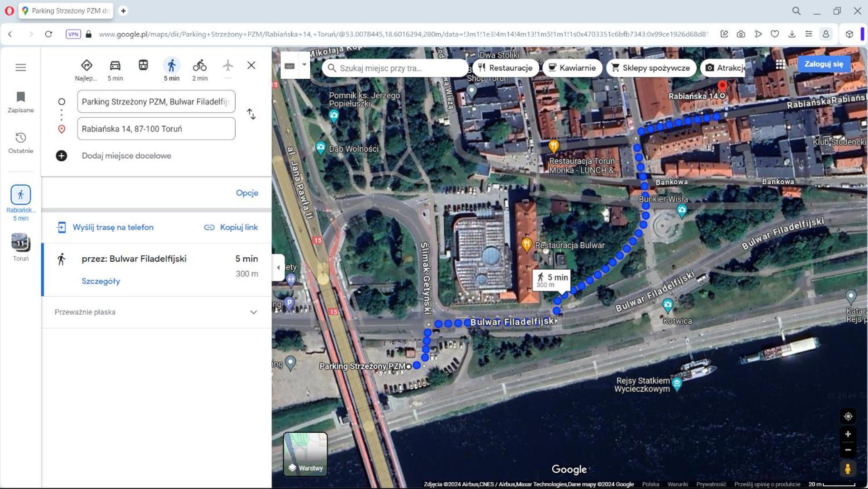Open the map ruler dropdown arrow
868x489 pixels.
click(x=304, y=65)
